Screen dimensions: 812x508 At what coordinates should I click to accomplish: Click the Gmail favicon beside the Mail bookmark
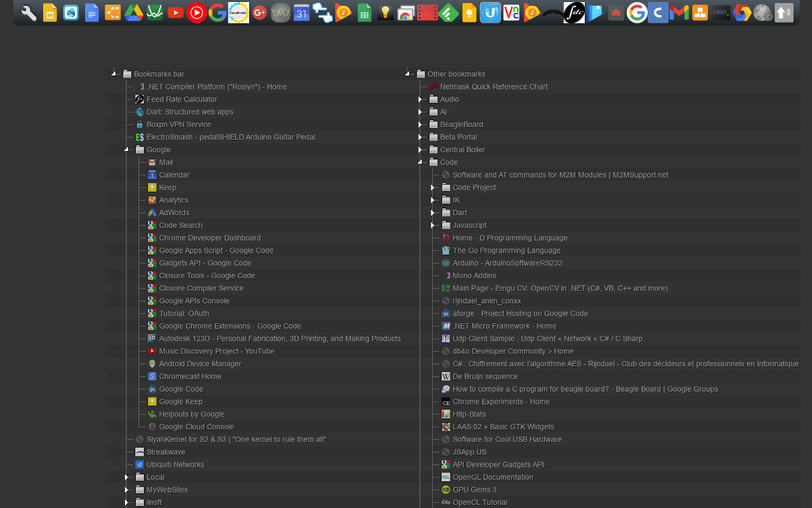point(152,162)
